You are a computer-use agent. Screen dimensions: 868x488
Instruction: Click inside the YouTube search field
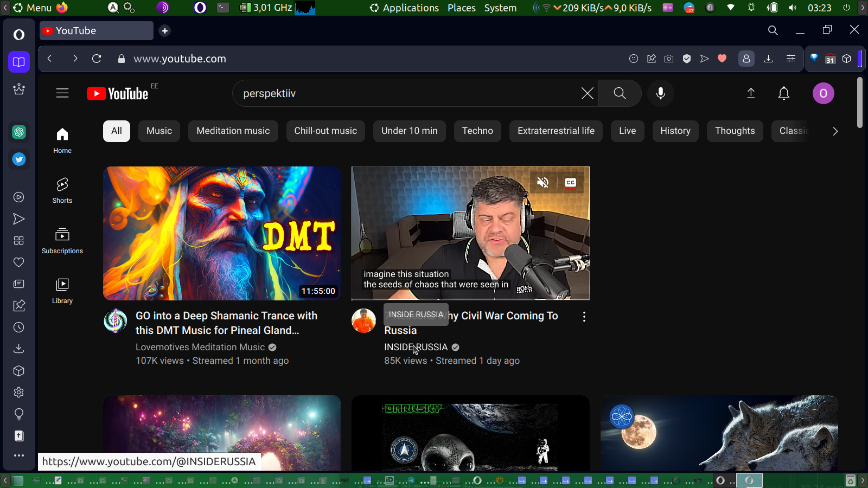407,93
